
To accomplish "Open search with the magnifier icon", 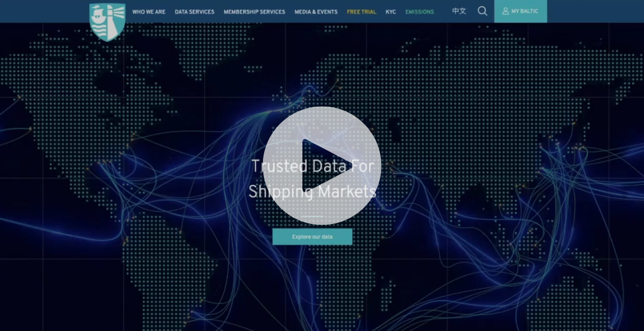I will coord(482,11).
